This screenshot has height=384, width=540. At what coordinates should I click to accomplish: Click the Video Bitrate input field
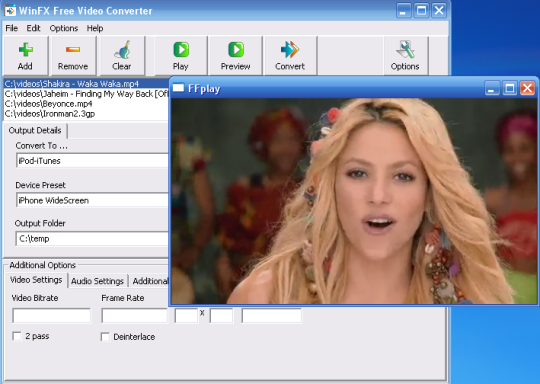52,315
